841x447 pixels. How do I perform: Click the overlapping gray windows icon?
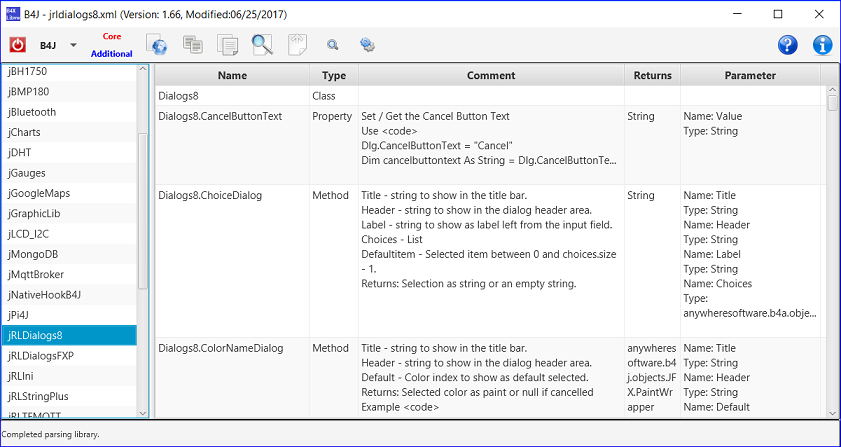tap(193, 44)
